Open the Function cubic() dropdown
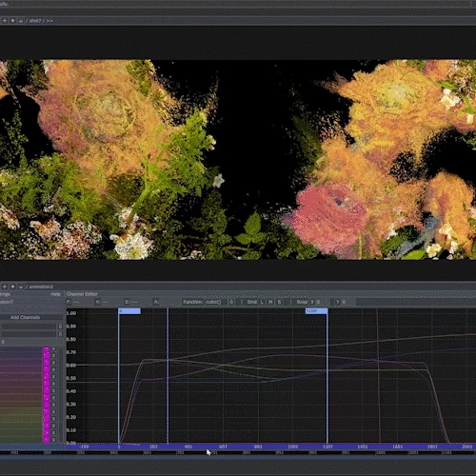The width and height of the screenshot is (476, 476). pyautogui.click(x=216, y=302)
